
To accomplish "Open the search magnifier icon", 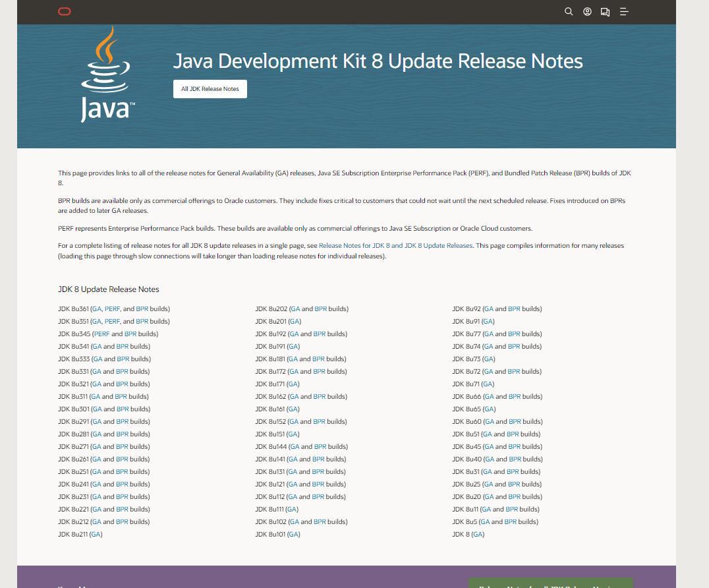I will point(569,12).
